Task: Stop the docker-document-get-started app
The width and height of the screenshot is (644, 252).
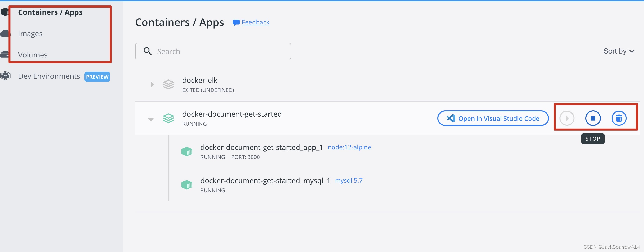Action: [593, 118]
